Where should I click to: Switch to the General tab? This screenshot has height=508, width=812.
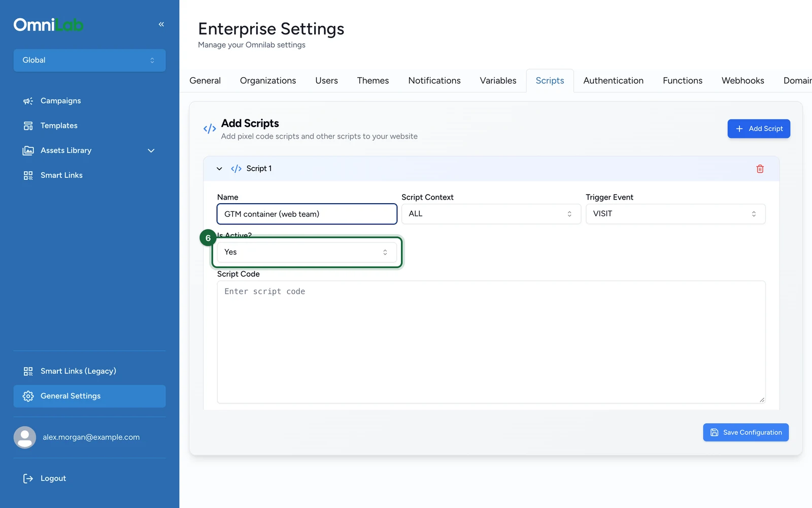point(205,81)
